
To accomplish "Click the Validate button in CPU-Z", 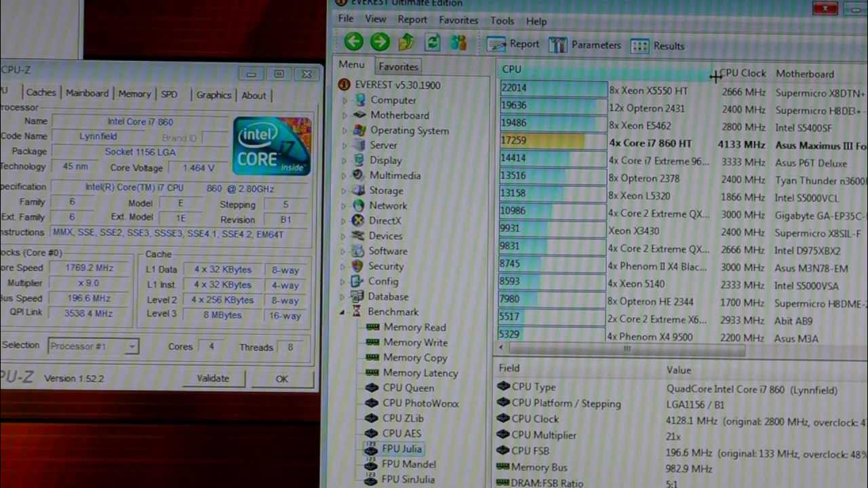I will coord(213,378).
